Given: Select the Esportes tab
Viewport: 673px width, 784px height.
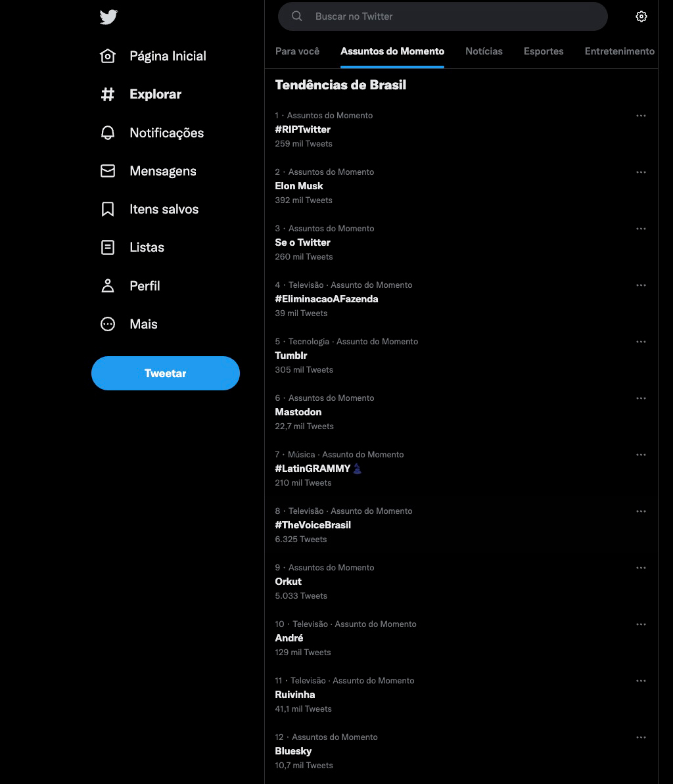Looking at the screenshot, I should (544, 51).
